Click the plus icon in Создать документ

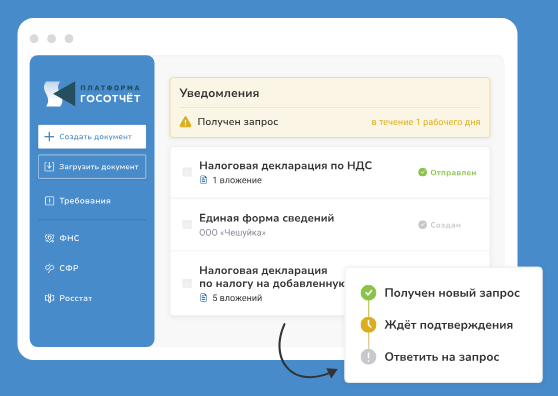tap(49, 137)
